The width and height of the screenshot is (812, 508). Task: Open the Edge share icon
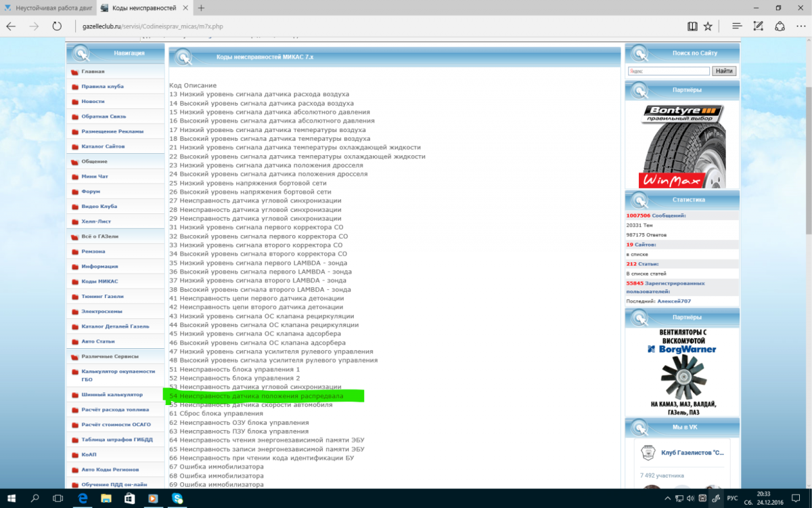[x=780, y=26]
